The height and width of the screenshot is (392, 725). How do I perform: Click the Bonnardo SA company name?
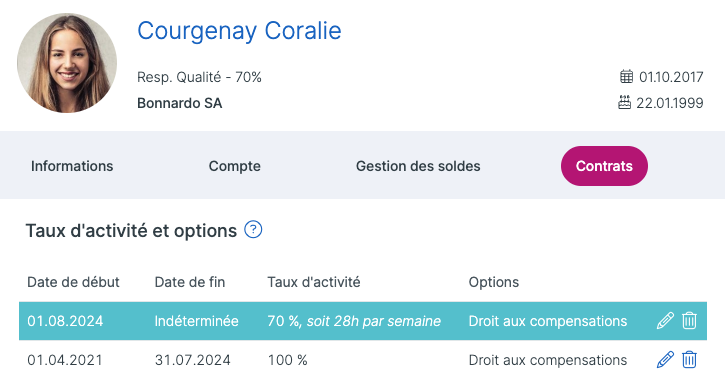click(179, 103)
